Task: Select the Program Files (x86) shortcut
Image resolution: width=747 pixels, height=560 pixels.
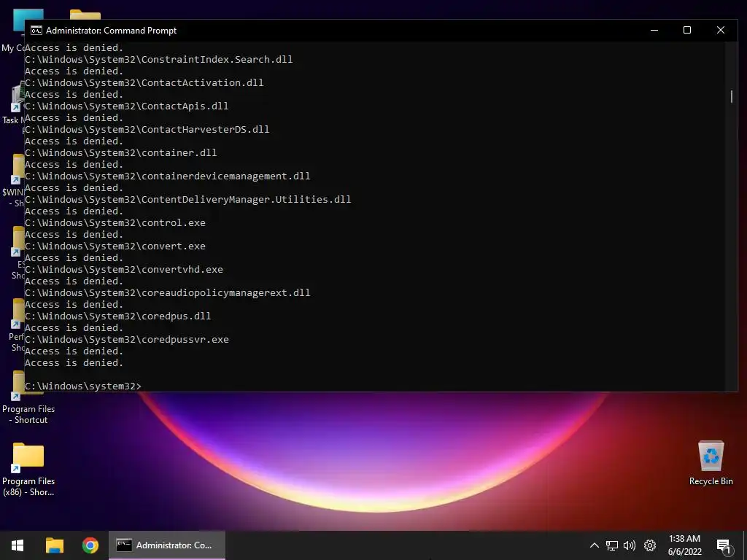Action: point(28,470)
